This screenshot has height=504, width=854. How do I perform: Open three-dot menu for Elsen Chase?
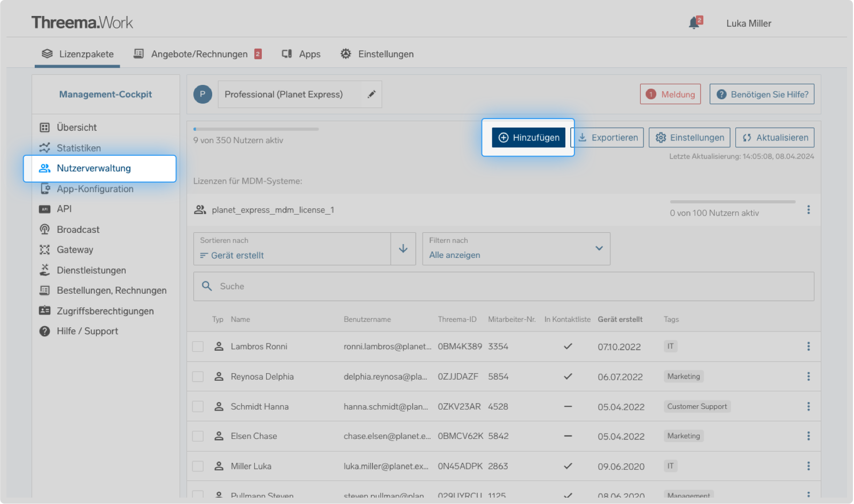[808, 436]
